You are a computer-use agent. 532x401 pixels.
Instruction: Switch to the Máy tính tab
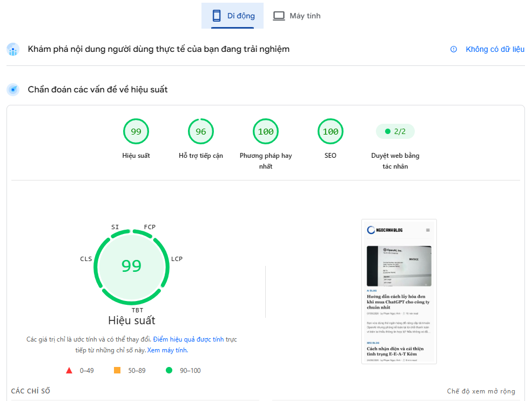[297, 16]
